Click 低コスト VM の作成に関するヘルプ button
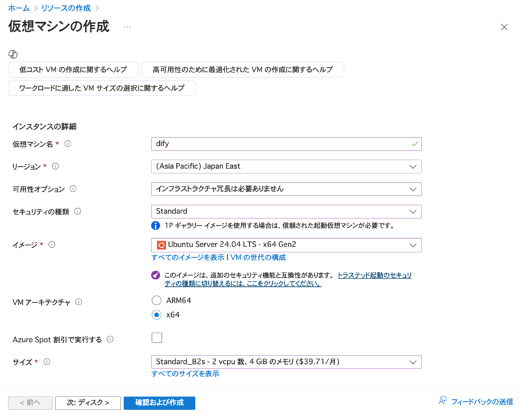 (73, 70)
